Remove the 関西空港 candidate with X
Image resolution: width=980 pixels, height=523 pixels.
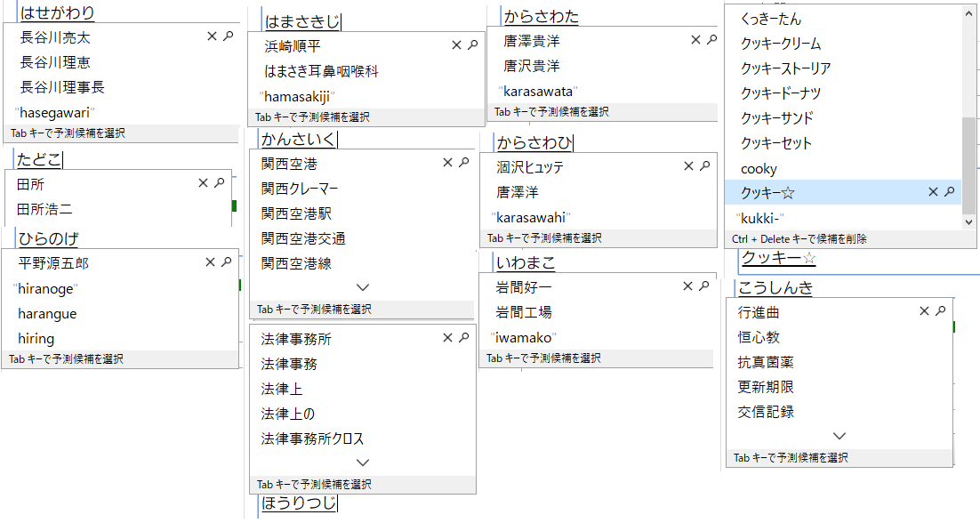[x=448, y=163]
